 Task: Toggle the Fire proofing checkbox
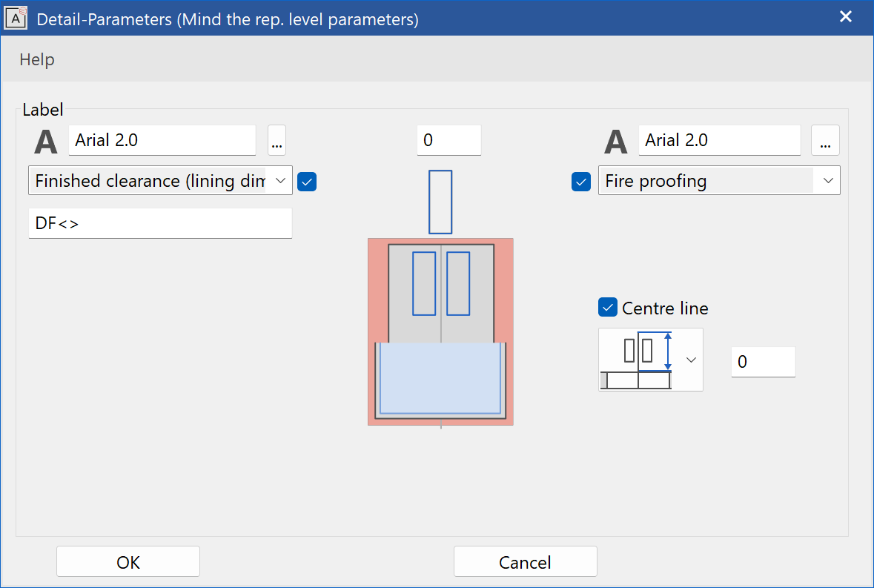(x=581, y=182)
